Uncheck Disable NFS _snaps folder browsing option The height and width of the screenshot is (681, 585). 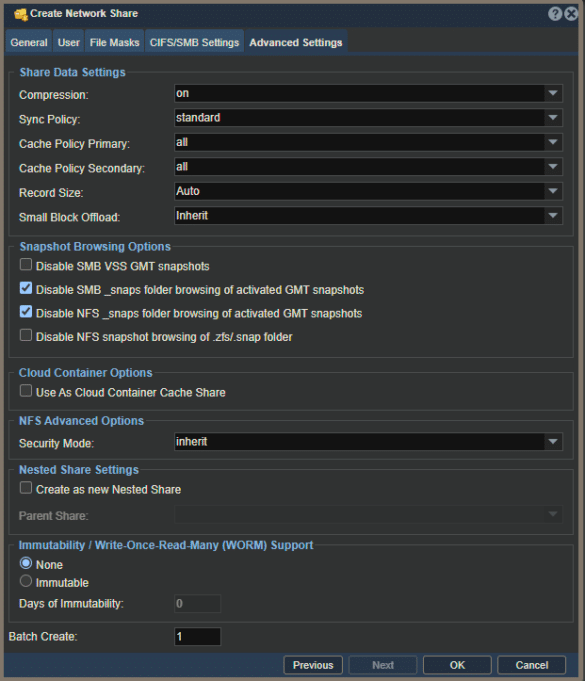tap(26, 311)
